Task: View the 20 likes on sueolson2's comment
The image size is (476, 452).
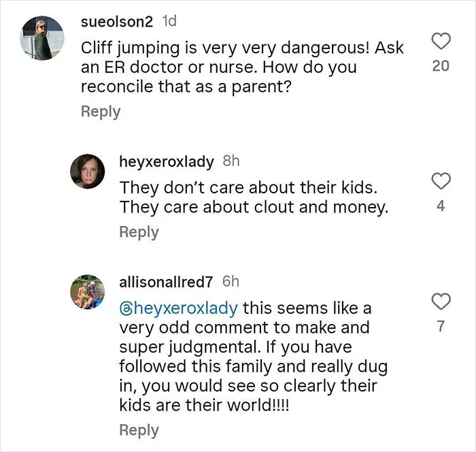Action: 441,66
